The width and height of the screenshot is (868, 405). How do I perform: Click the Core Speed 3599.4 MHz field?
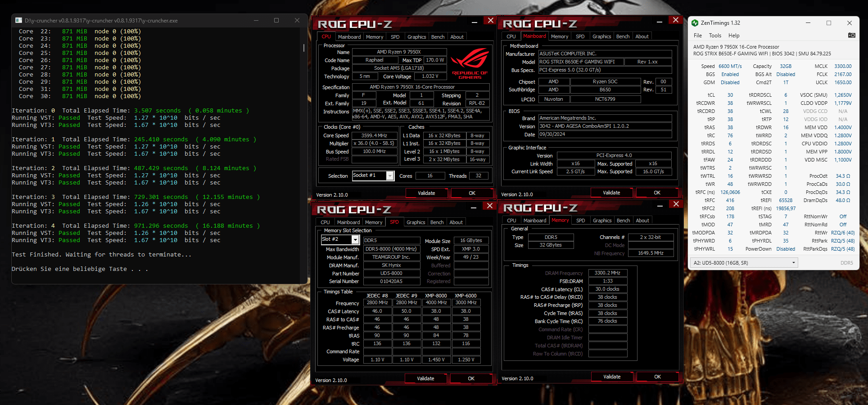point(375,135)
